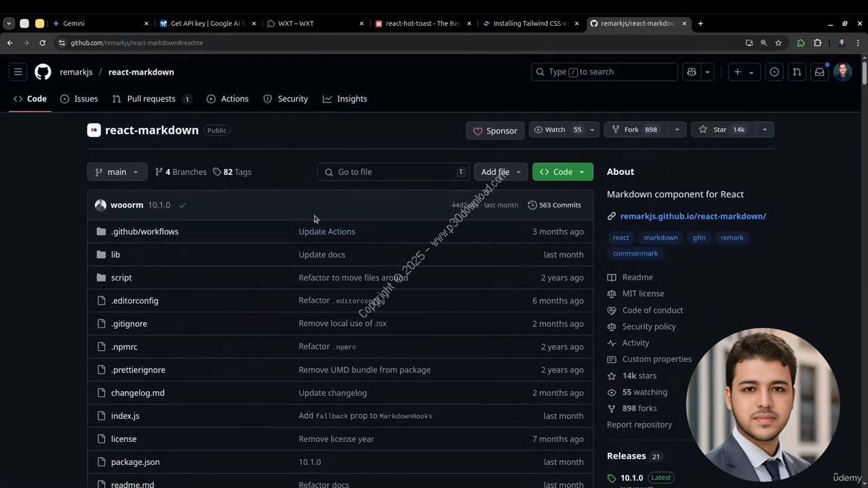Viewport: 868px width, 488px height.
Task: Expand the Fork options arrow
Action: [x=677, y=129]
